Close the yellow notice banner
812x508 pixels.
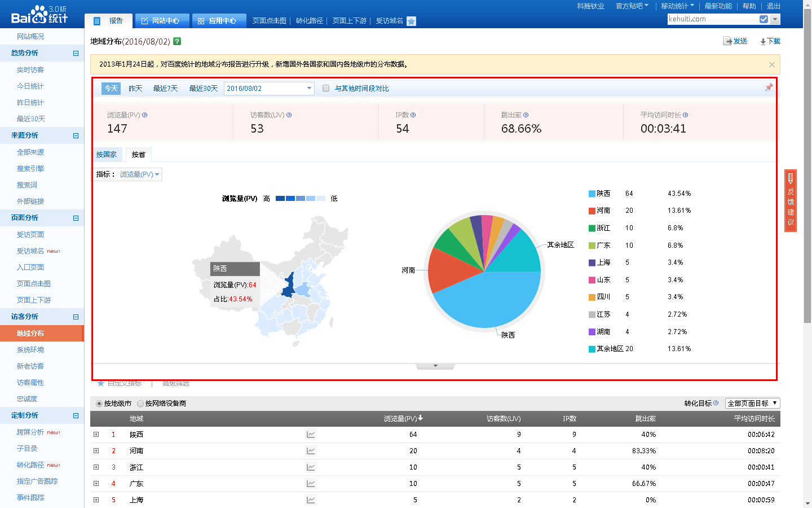772,64
